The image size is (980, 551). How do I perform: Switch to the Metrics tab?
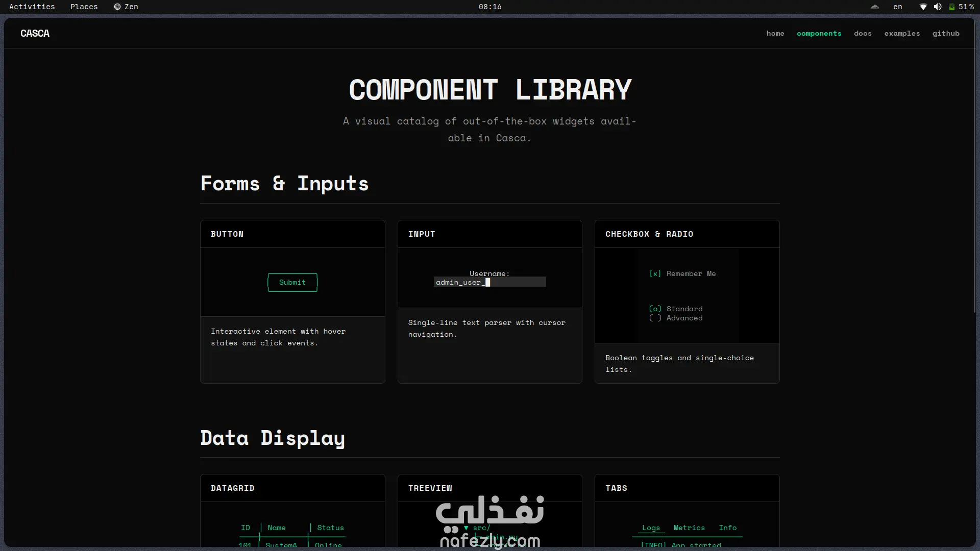(689, 528)
